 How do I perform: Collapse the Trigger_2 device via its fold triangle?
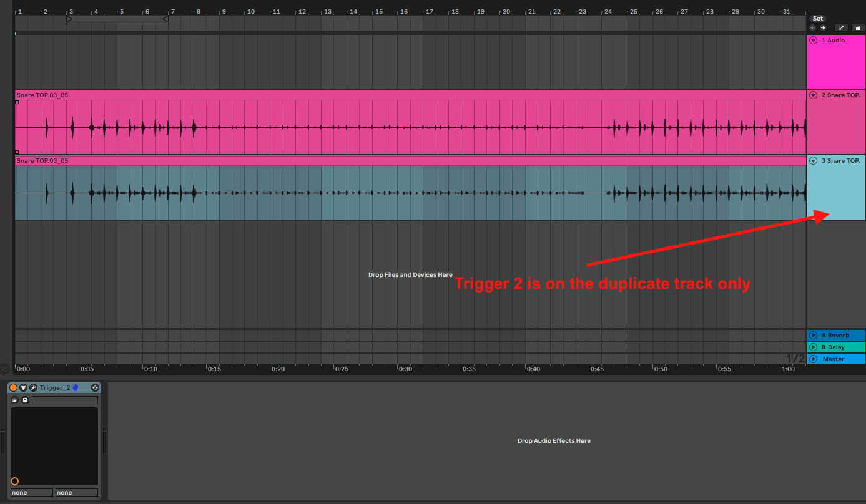coord(24,387)
